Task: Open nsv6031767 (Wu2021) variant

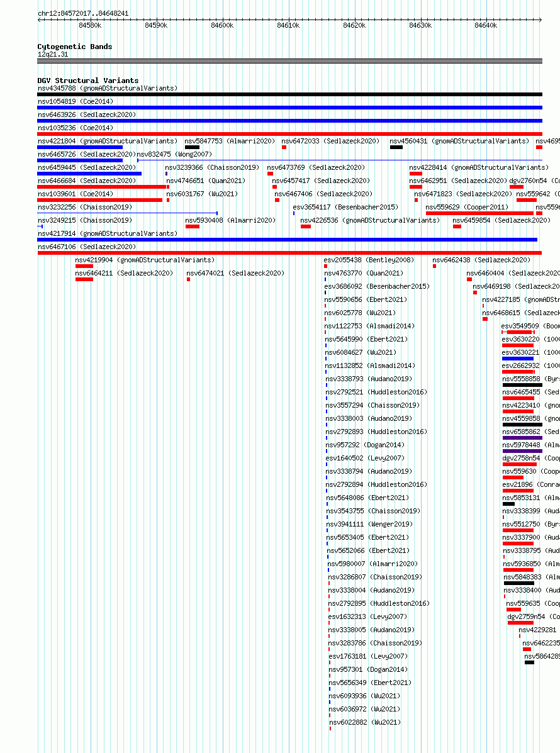Action: [x=202, y=194]
